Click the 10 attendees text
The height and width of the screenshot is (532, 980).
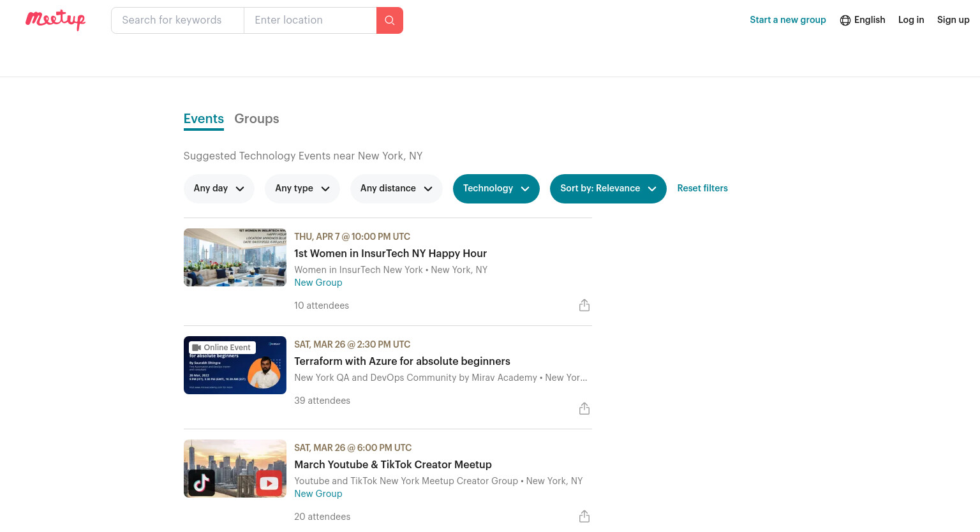pyautogui.click(x=322, y=306)
